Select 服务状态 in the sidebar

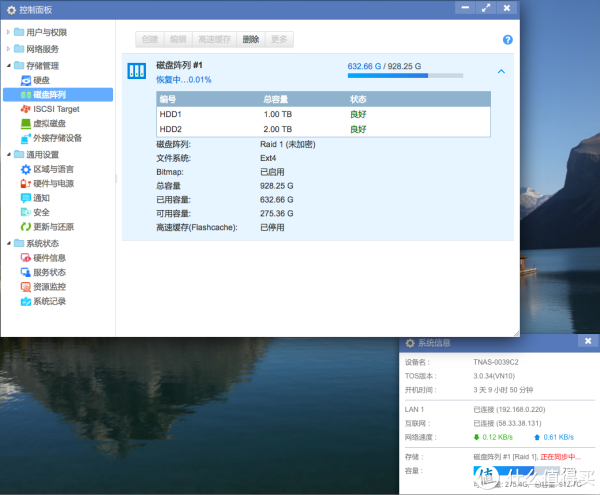[x=49, y=272]
